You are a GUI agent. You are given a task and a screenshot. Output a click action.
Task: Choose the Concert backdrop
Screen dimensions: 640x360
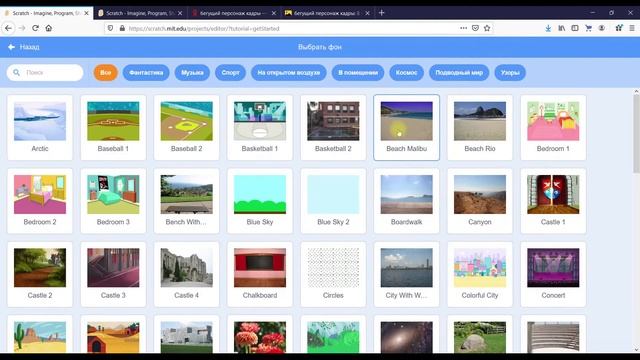pyautogui.click(x=553, y=274)
